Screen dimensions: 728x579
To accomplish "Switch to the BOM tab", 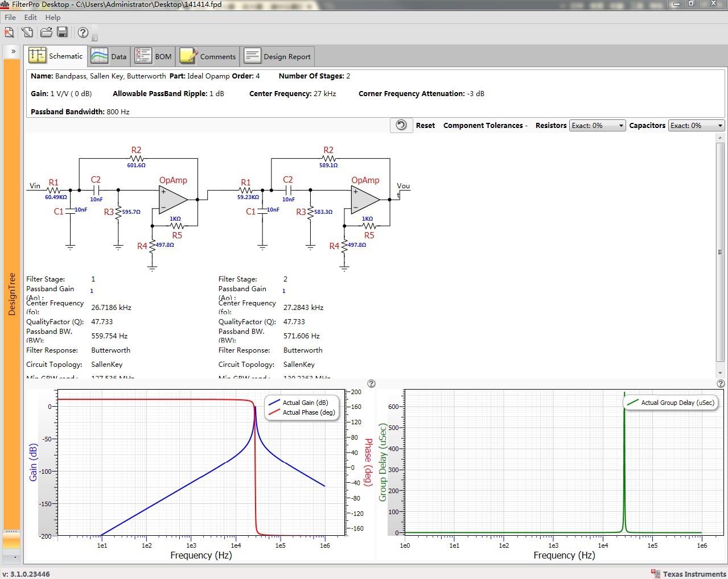I will tap(154, 56).
